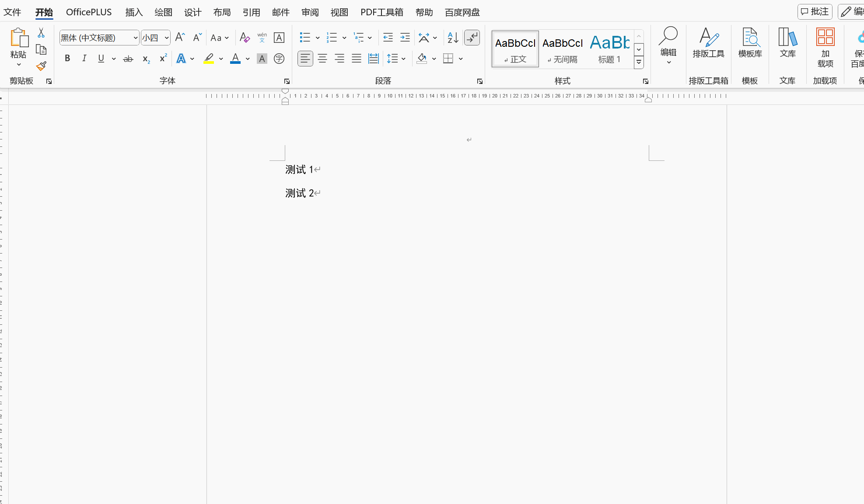Apply the 标题 1 heading style

coord(609,49)
